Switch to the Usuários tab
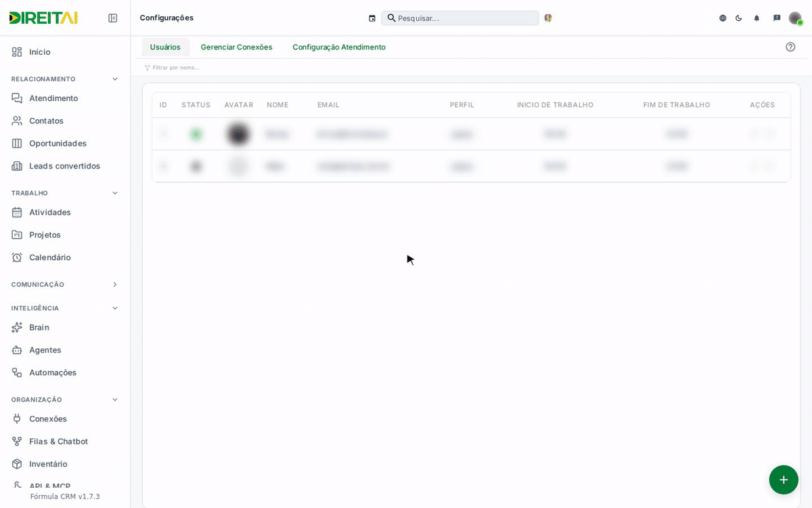Viewport: 812px width, 508px height. coord(165,47)
